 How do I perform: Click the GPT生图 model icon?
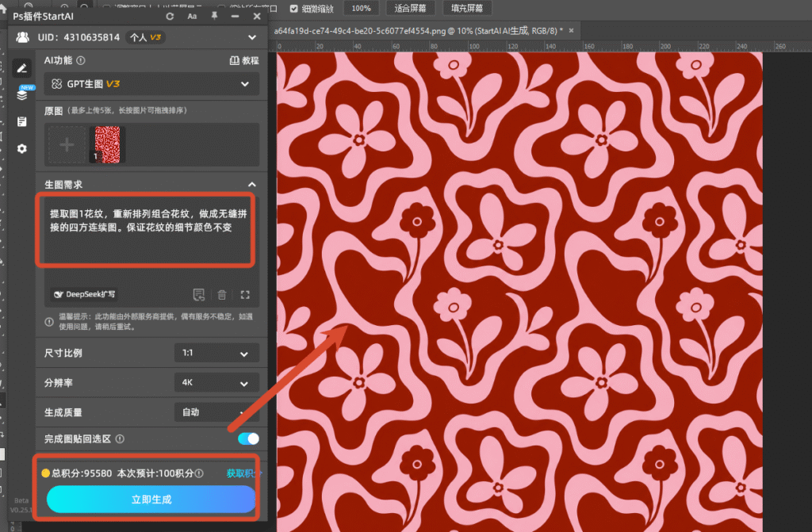point(56,84)
